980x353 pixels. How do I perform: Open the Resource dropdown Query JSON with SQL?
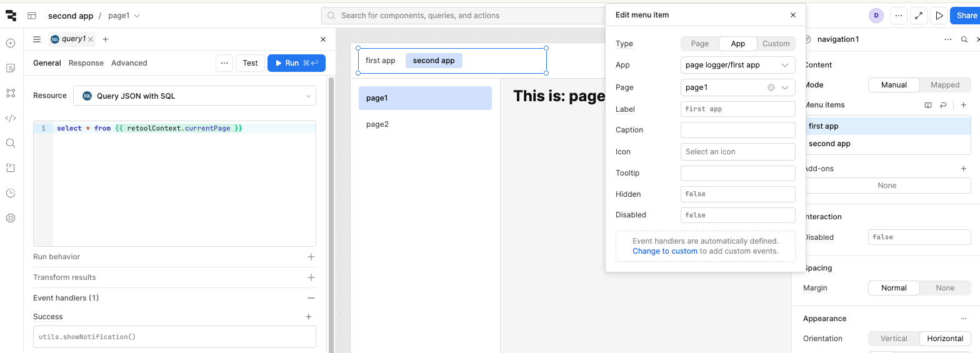click(x=194, y=96)
